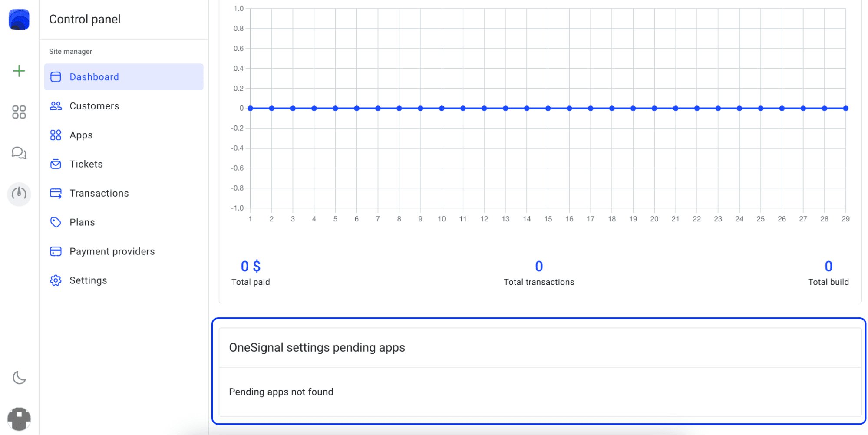Open Settings in the site manager

point(88,280)
